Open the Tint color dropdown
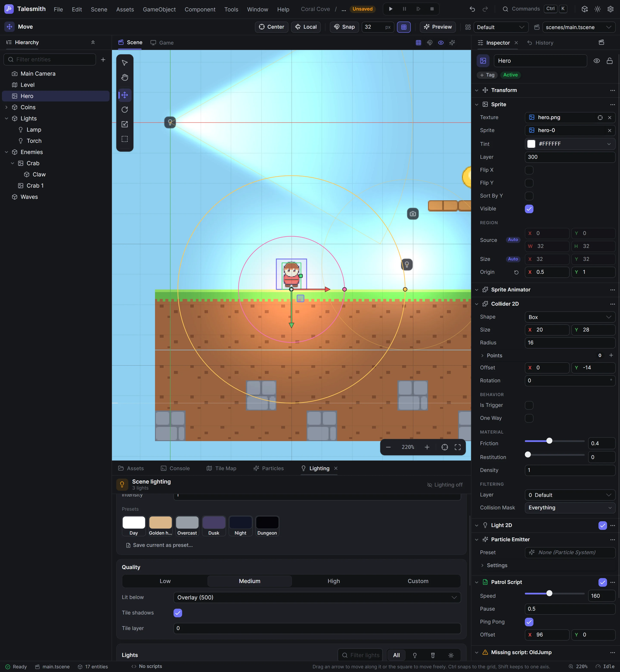620x672 pixels. click(x=570, y=144)
